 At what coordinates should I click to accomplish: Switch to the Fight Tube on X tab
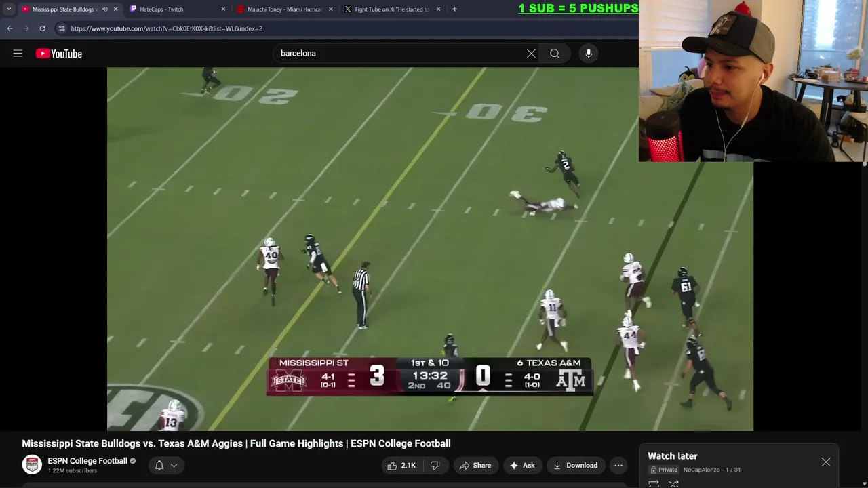392,9
